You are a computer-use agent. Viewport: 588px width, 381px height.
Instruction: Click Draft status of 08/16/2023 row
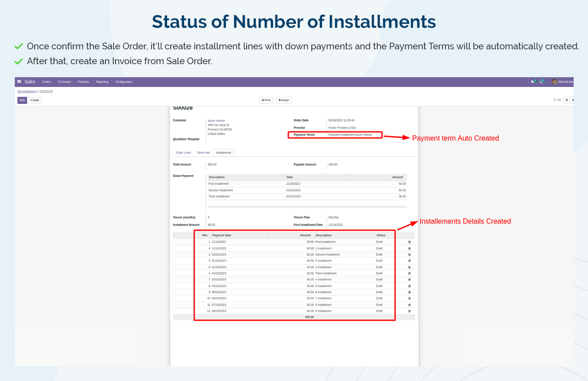pyautogui.click(x=380, y=311)
